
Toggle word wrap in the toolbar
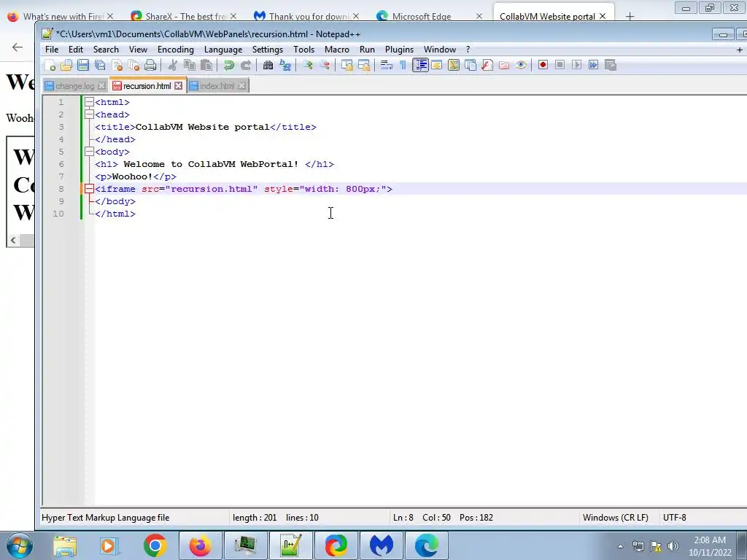387,65
